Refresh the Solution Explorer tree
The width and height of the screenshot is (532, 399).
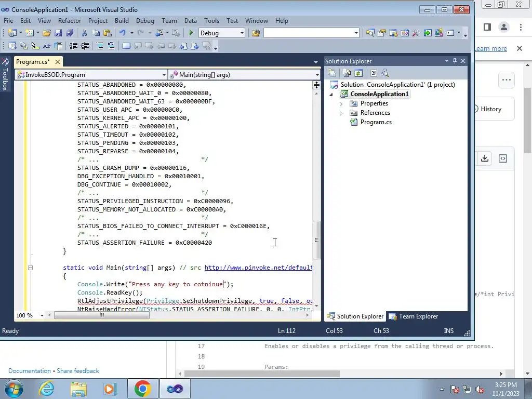pyautogui.click(x=358, y=73)
